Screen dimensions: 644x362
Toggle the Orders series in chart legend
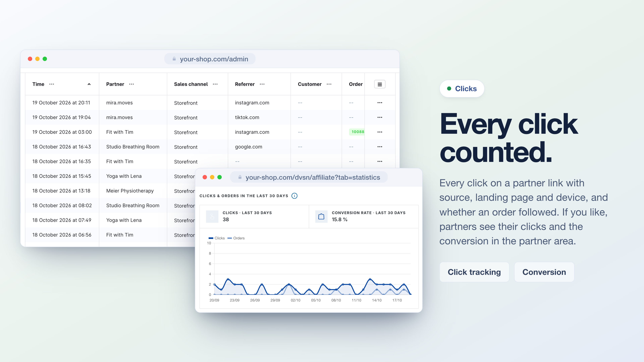(x=236, y=238)
